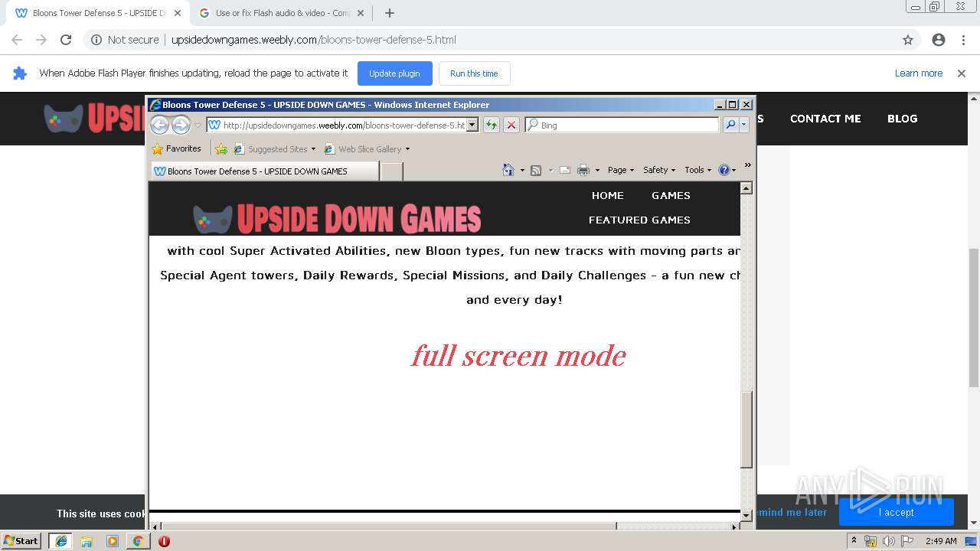This screenshot has width=980, height=551.
Task: Open the recent pages dropdown beside Forward
Action: pyautogui.click(x=198, y=125)
